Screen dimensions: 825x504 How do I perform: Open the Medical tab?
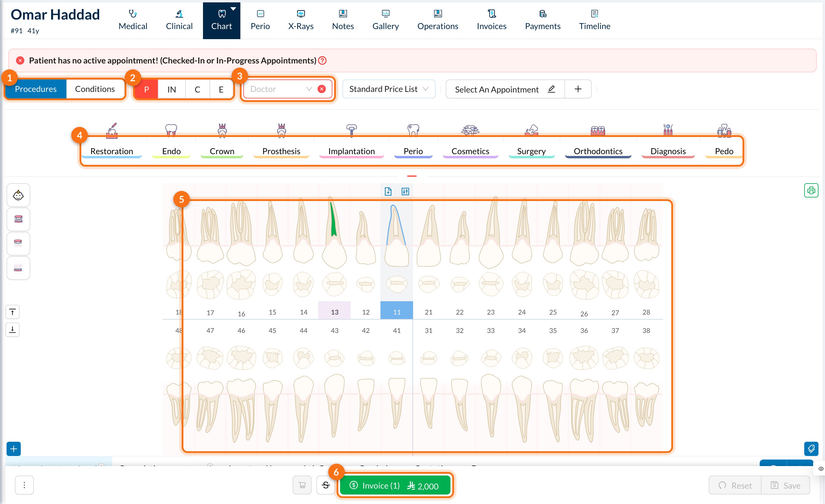[x=133, y=20]
